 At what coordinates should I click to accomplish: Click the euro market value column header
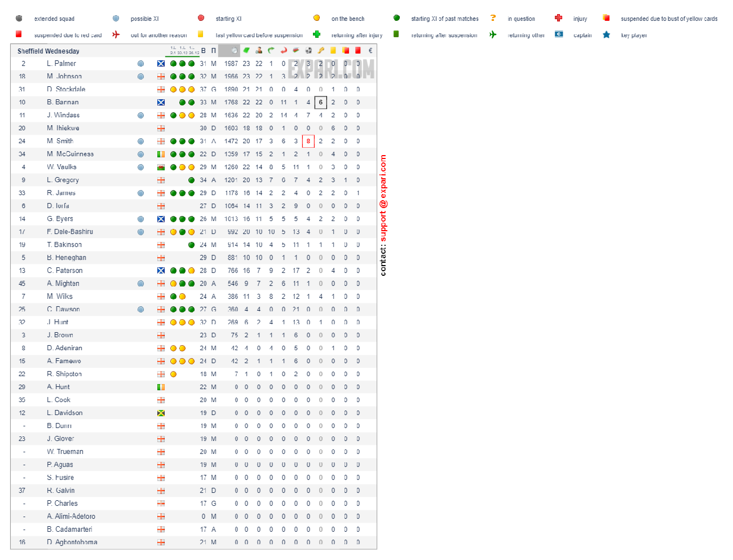(x=370, y=51)
